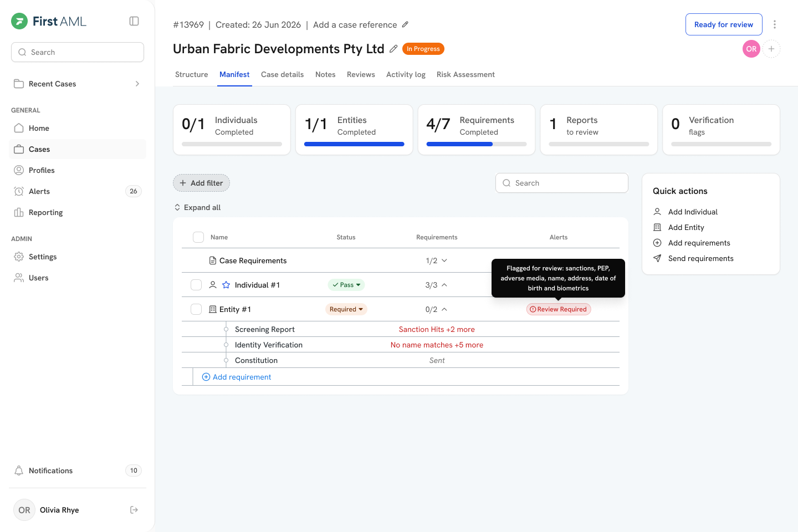This screenshot has height=532, width=798.
Task: Select the Manifest tab
Action: point(234,74)
